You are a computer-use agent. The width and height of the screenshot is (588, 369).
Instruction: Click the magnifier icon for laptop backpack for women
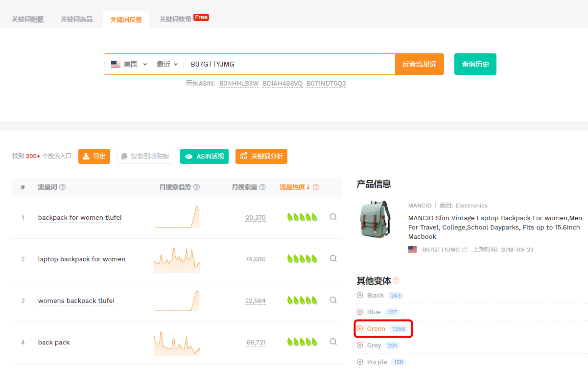[333, 258]
